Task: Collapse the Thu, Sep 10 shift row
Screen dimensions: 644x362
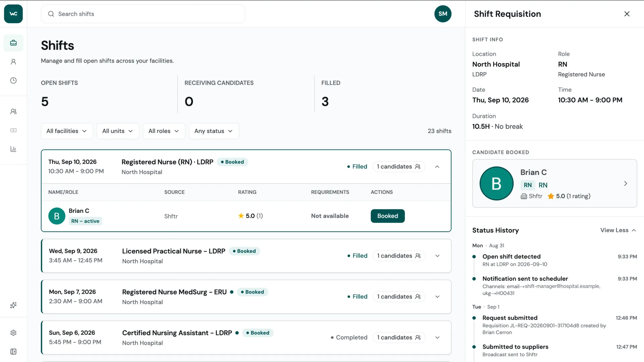Action: click(437, 167)
